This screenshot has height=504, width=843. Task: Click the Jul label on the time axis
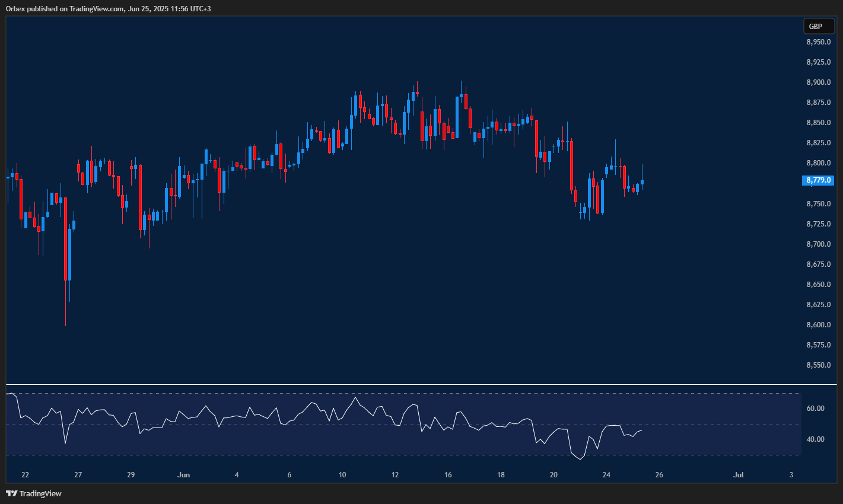(739, 474)
